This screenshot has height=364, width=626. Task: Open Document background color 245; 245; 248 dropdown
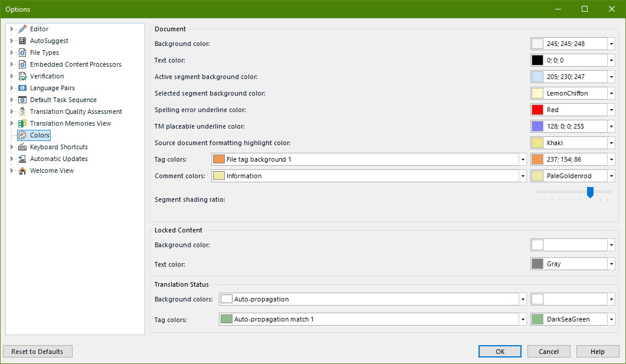611,44
